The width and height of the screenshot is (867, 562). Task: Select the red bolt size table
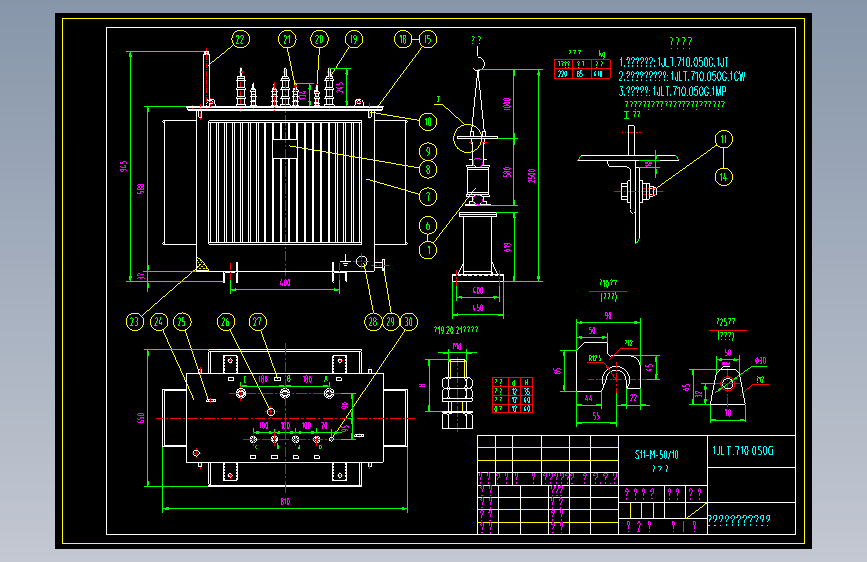(512, 395)
